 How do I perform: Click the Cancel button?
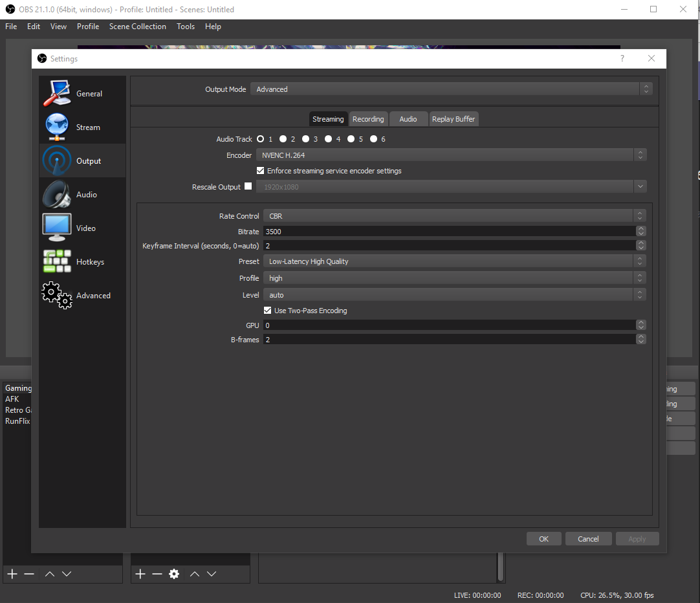click(588, 538)
